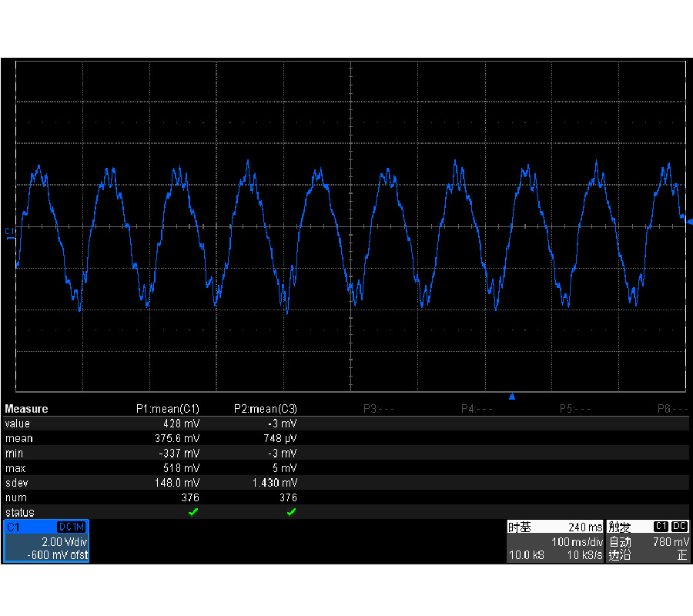Screen dimensions: 693x616
Task: Click the C1 source badge in trigger box
Action: click(x=660, y=527)
